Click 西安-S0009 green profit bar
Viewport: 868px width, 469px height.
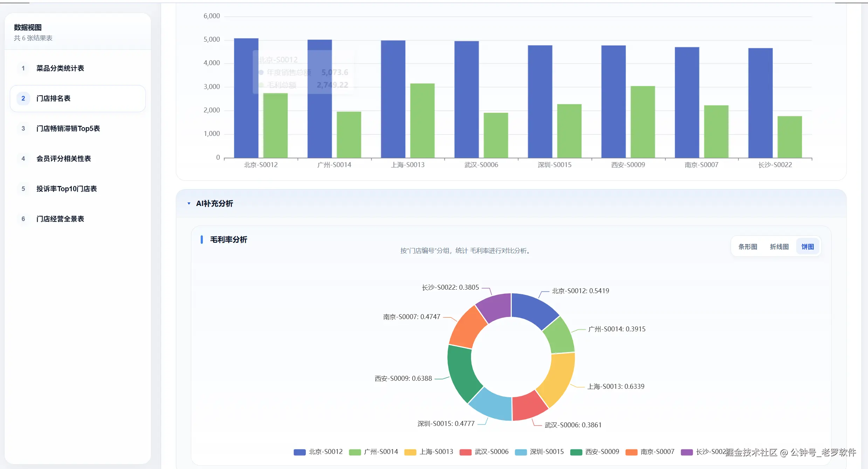click(643, 122)
